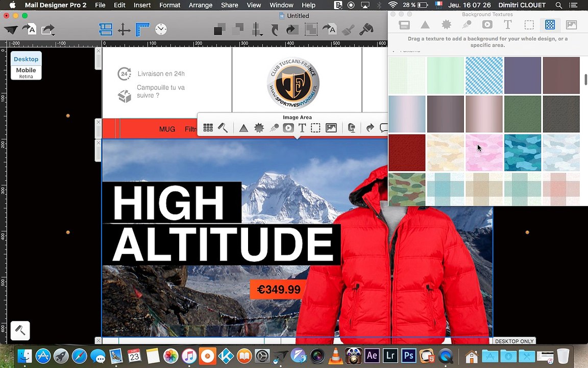Switch to Desktop view
Image resolution: width=588 pixels, height=368 pixels.
pos(26,59)
